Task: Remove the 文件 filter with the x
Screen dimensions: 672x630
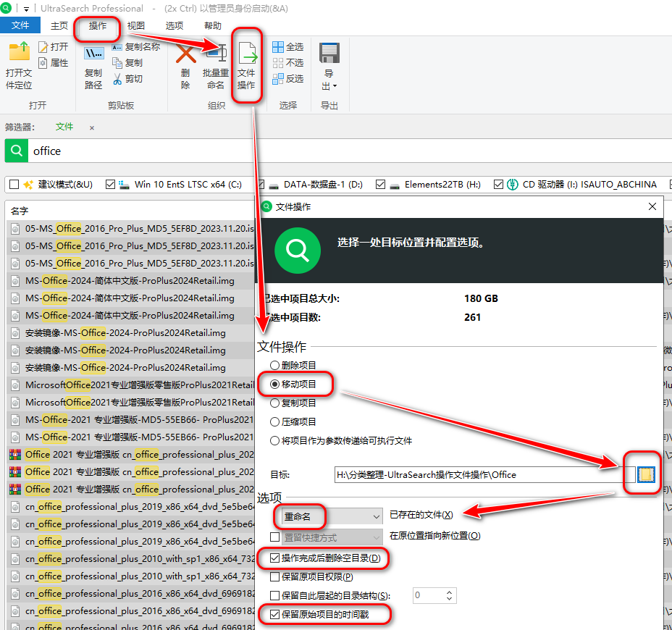Action: (92, 127)
